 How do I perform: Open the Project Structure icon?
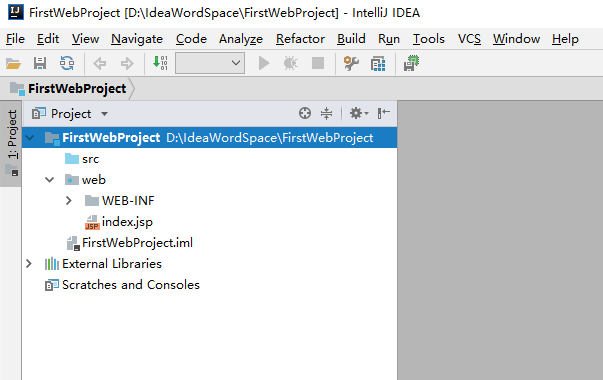tap(378, 63)
